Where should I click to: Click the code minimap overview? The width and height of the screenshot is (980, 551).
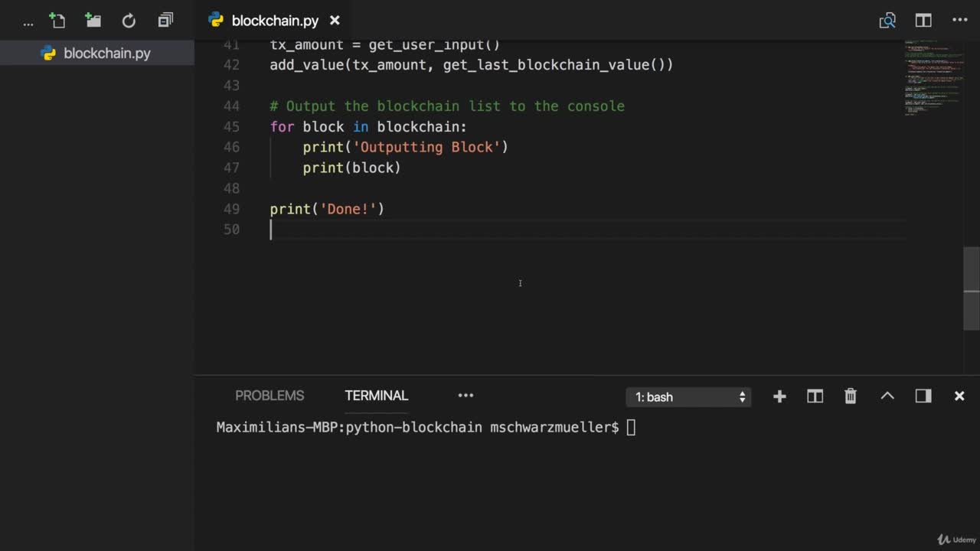(x=933, y=77)
